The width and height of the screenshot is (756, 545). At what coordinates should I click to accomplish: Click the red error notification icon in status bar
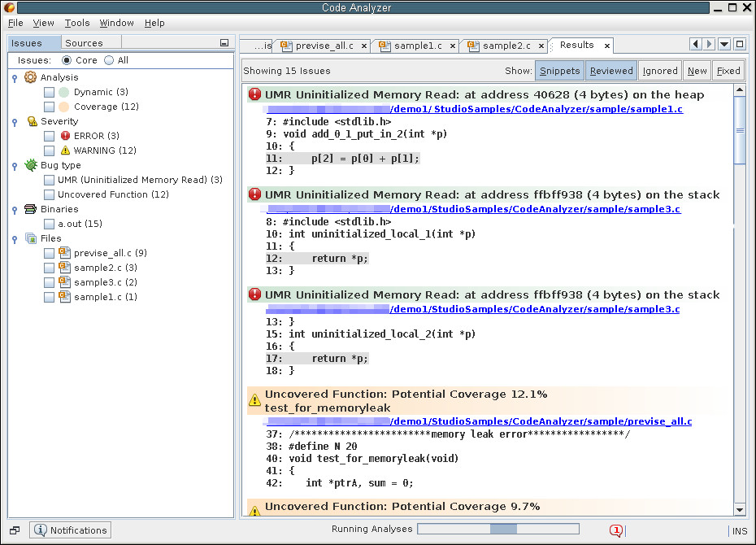point(615,530)
